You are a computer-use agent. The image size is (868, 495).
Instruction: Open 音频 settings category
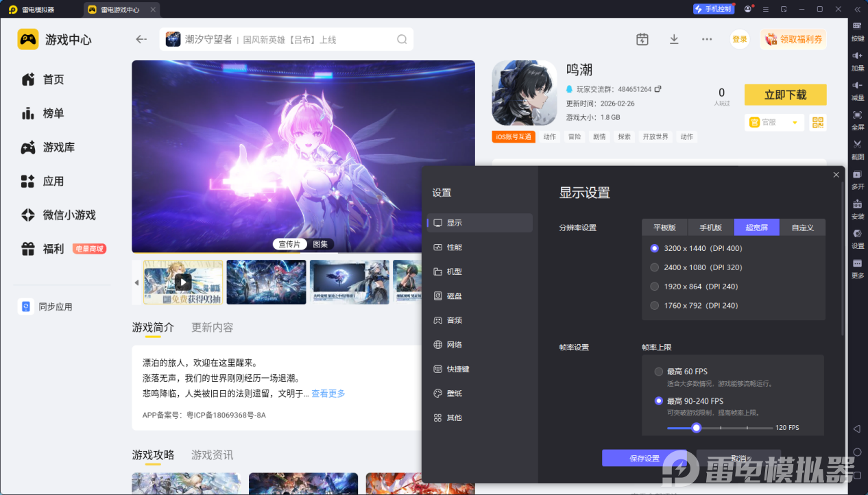480,320
